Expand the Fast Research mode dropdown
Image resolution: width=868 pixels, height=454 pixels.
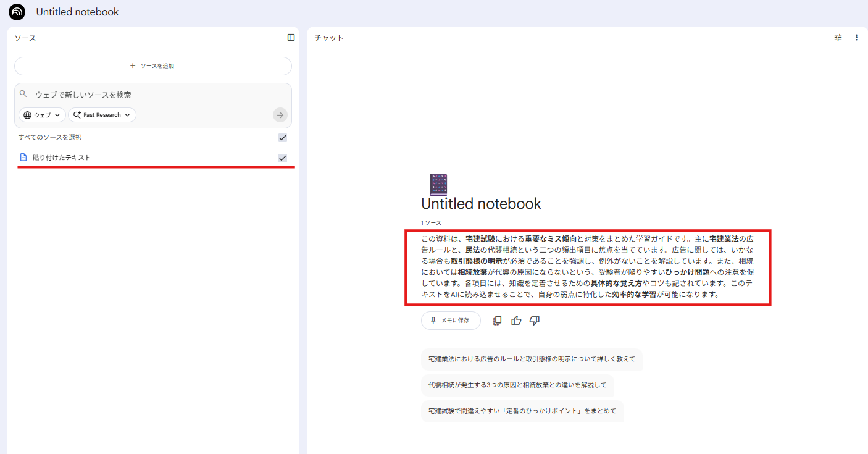[x=102, y=115]
